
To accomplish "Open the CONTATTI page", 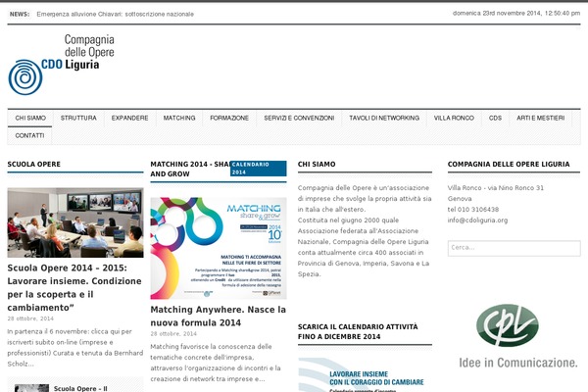I will (x=29, y=136).
